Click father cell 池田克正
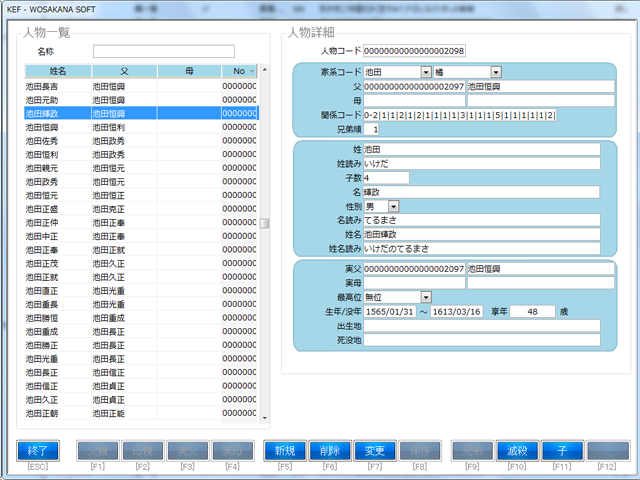The width and height of the screenshot is (640, 480). [124, 209]
